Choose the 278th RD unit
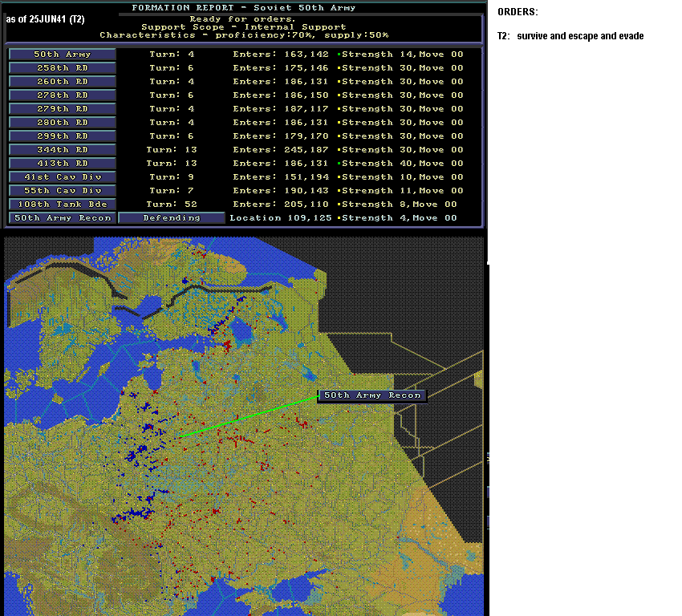This screenshot has width=682, height=616. pyautogui.click(x=63, y=95)
